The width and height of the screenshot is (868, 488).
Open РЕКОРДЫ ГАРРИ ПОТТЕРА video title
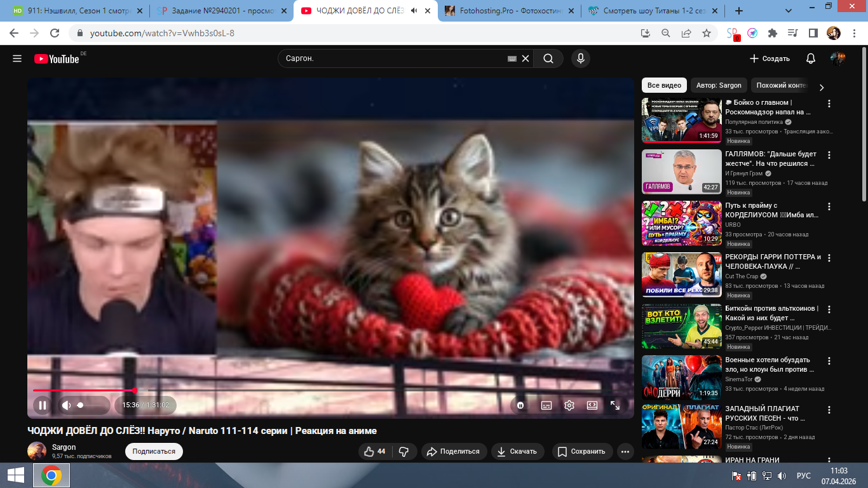(773, 262)
